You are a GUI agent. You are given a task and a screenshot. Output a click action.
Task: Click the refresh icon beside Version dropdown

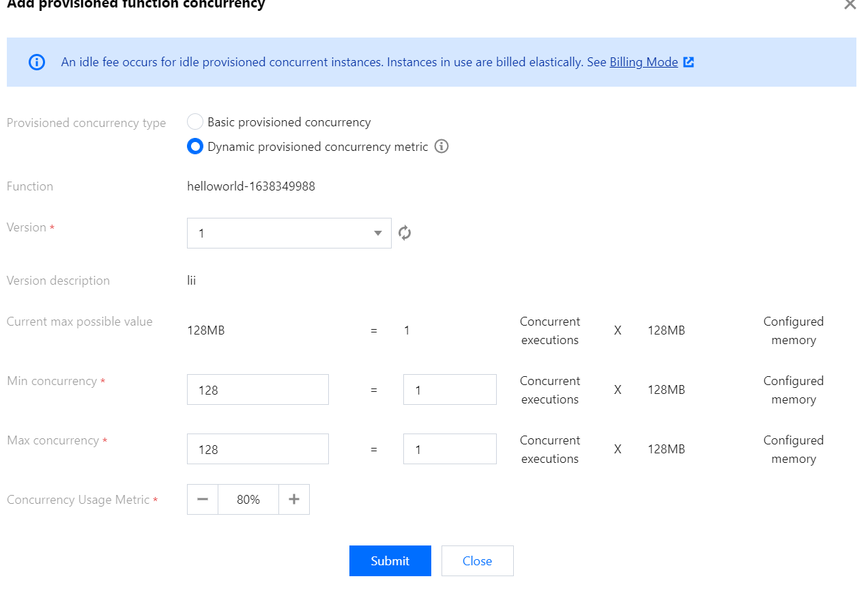click(x=405, y=233)
